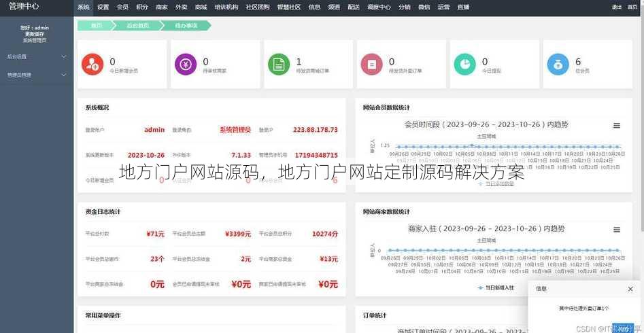Click the 常用菜单操作 panel heading
Image resolution: width=644 pixels, height=333 pixels.
point(103,315)
